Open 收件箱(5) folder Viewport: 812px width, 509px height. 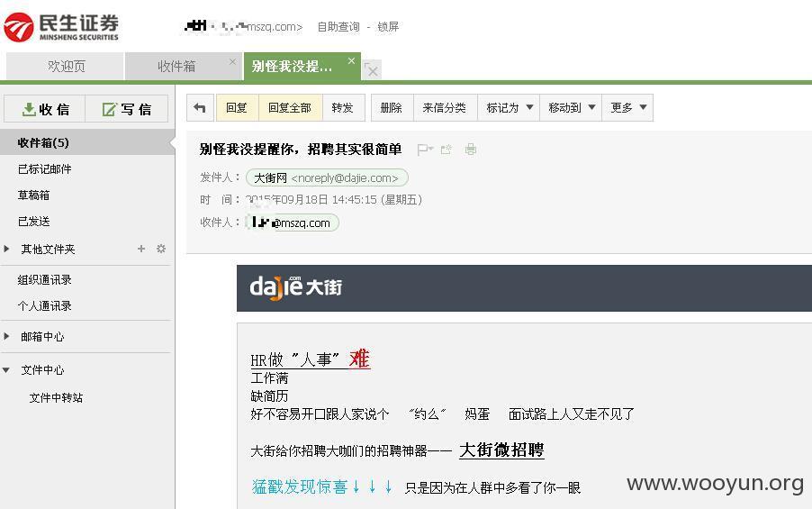(x=87, y=143)
